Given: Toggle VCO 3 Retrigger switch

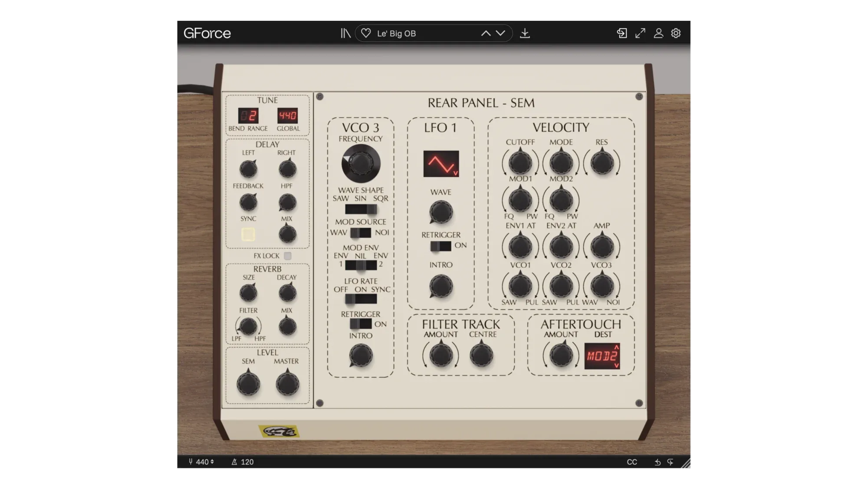Looking at the screenshot, I should [360, 324].
